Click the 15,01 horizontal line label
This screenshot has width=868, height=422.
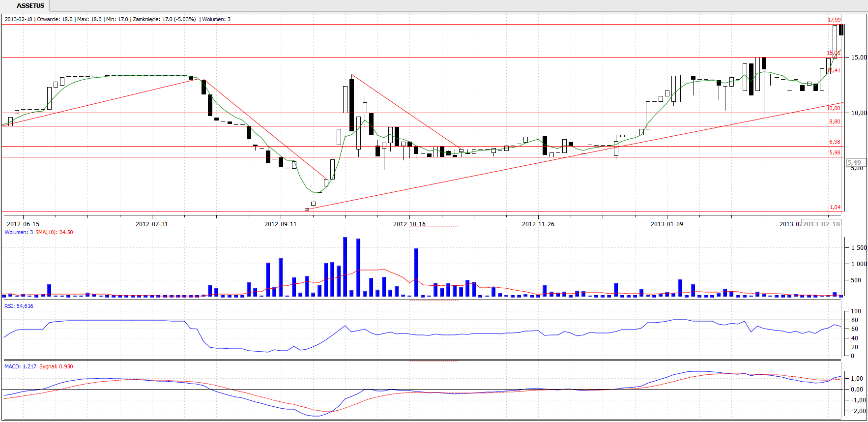point(833,53)
